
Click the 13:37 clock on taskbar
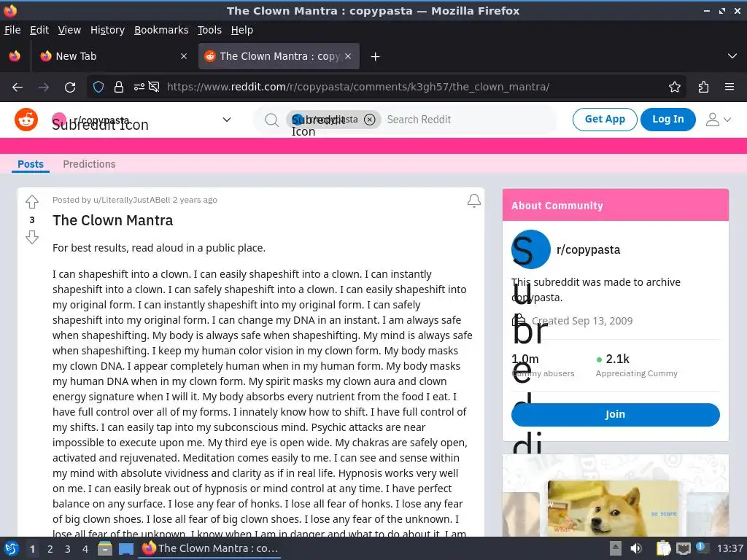coord(729,548)
